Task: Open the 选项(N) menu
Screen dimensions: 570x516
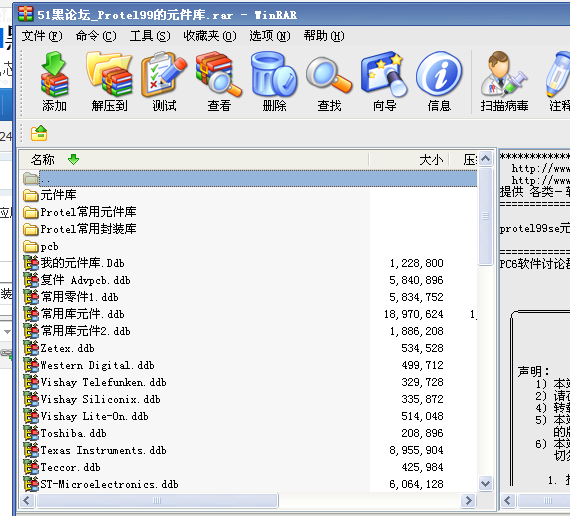Action: coord(270,36)
